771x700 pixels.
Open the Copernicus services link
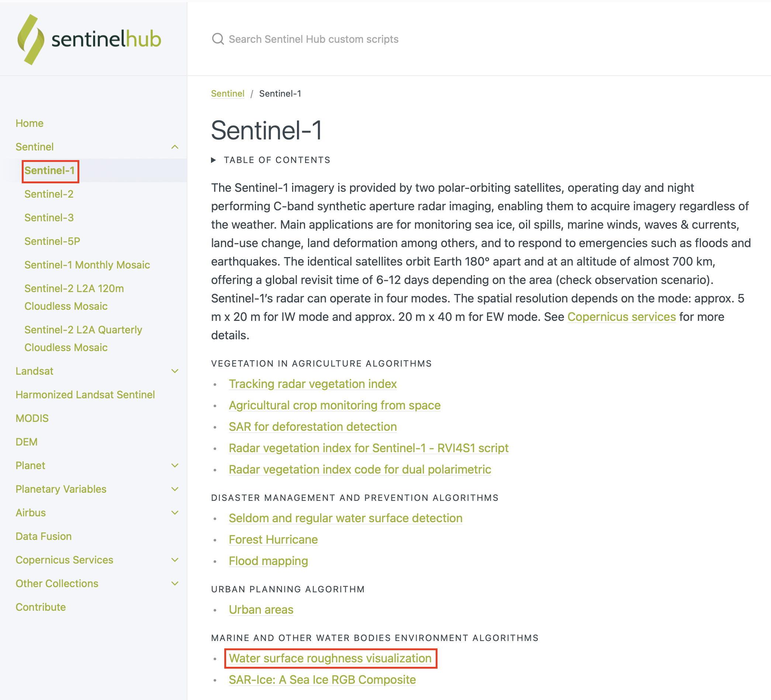click(622, 317)
